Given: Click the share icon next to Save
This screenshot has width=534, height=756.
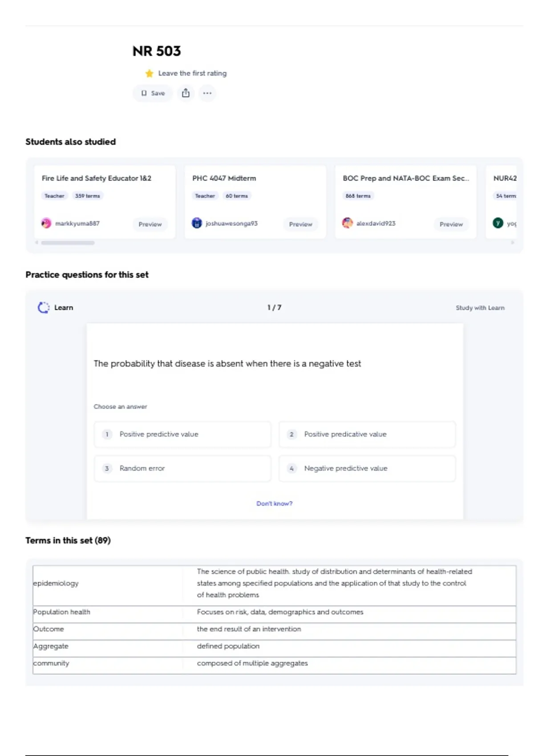Looking at the screenshot, I should point(186,93).
